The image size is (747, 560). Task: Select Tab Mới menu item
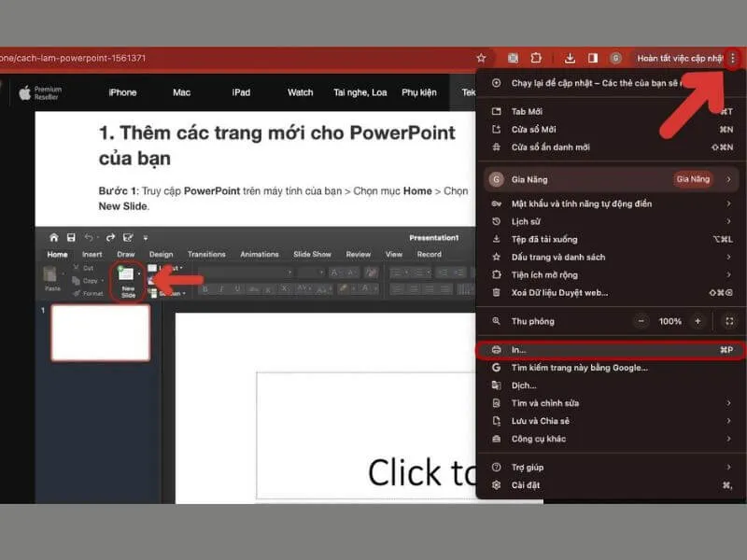tap(612, 111)
